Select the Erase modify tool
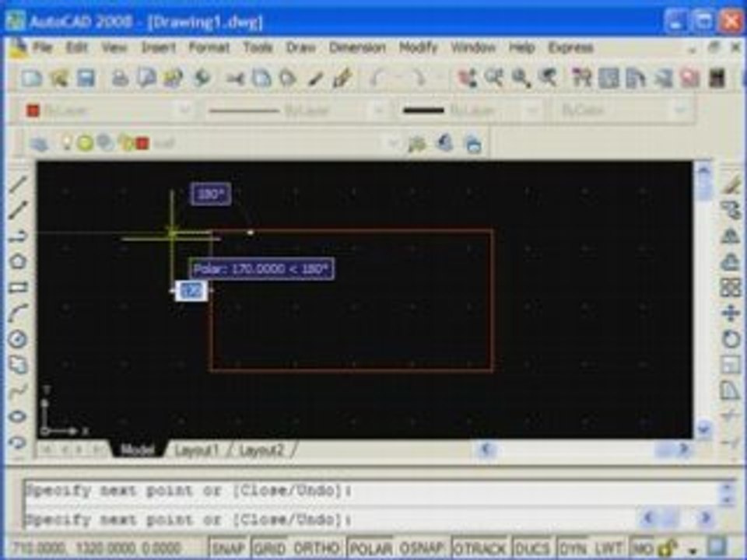The width and height of the screenshot is (747, 560). point(731,184)
